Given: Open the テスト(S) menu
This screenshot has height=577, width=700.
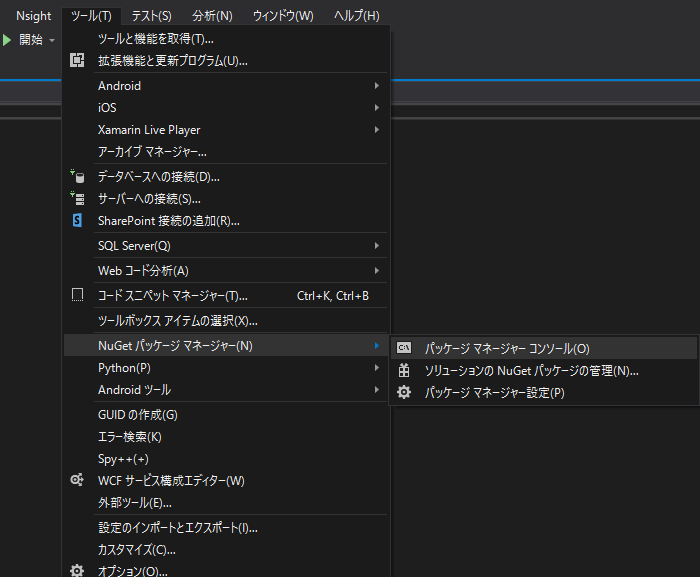Looking at the screenshot, I should tap(151, 16).
